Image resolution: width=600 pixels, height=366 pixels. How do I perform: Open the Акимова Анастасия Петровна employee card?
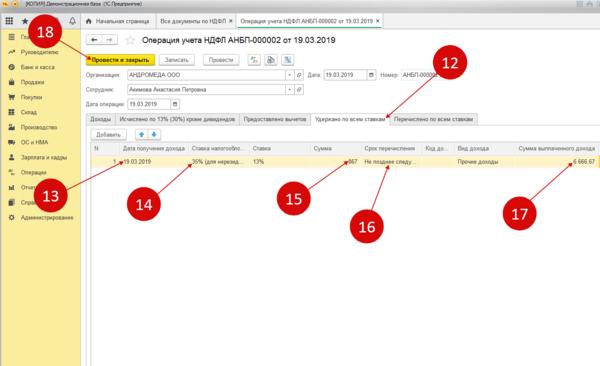299,90
